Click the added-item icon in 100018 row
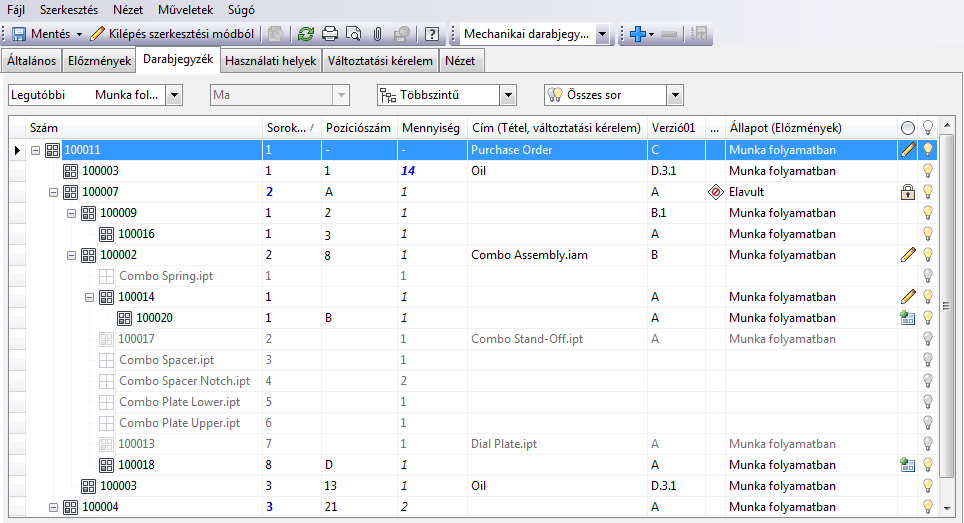 907,465
